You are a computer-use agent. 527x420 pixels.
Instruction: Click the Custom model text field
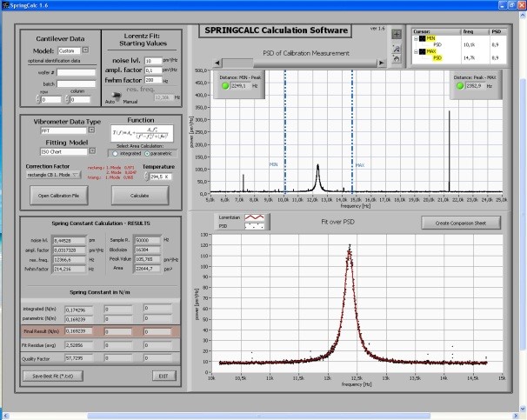(x=69, y=50)
